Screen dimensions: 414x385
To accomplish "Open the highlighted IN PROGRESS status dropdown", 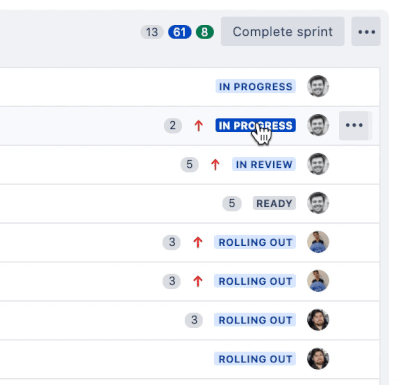I will click(256, 125).
